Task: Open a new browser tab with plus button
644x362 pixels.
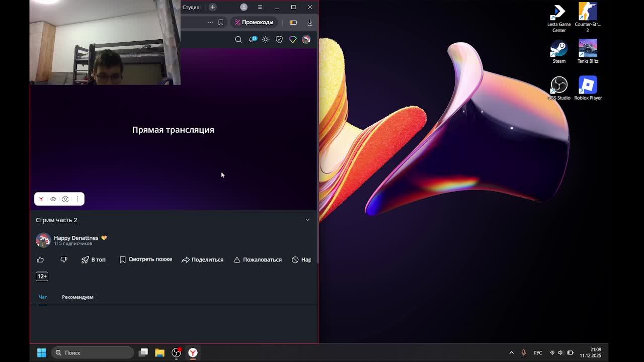Action: (212, 7)
